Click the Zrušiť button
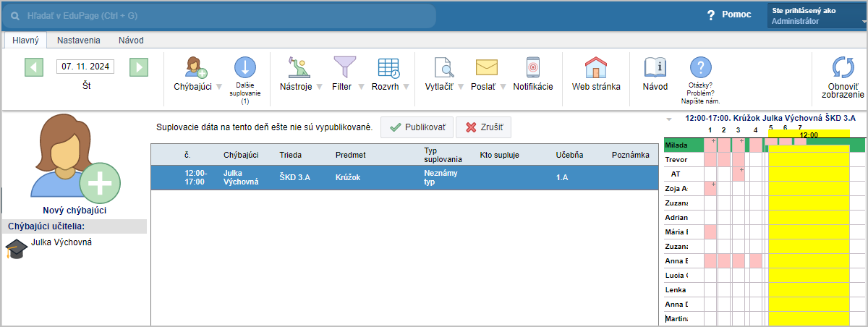The height and width of the screenshot is (327, 868). tap(485, 127)
